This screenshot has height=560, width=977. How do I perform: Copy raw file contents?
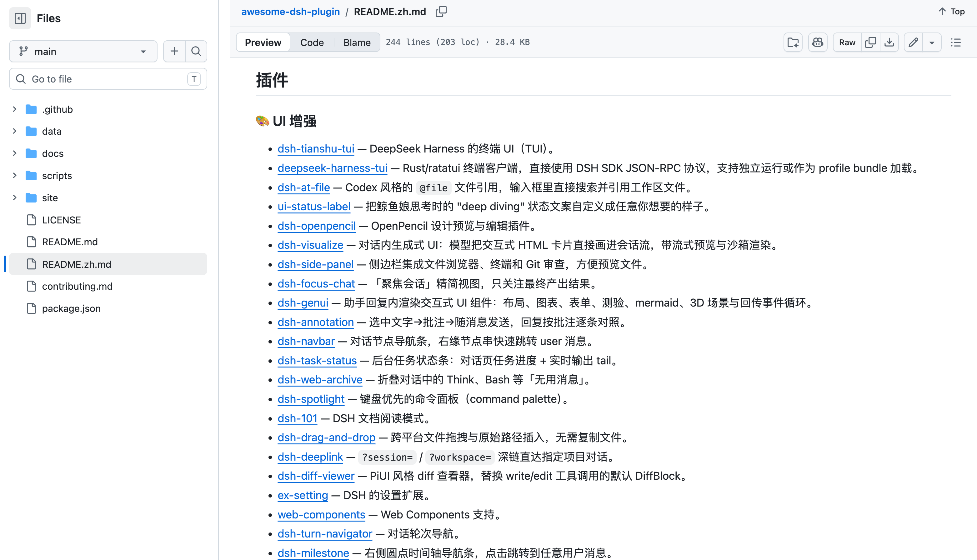point(870,42)
